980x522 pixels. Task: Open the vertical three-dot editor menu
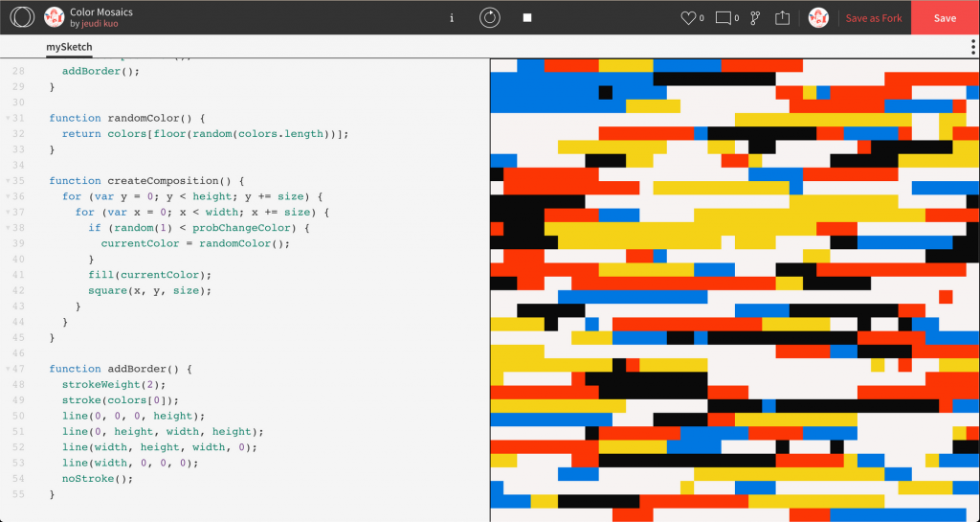coord(973,47)
